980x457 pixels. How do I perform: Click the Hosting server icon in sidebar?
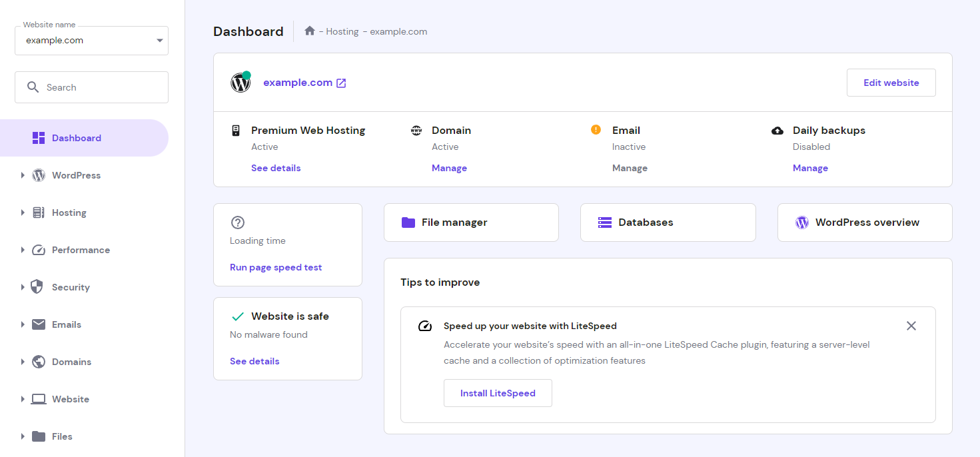click(x=39, y=213)
